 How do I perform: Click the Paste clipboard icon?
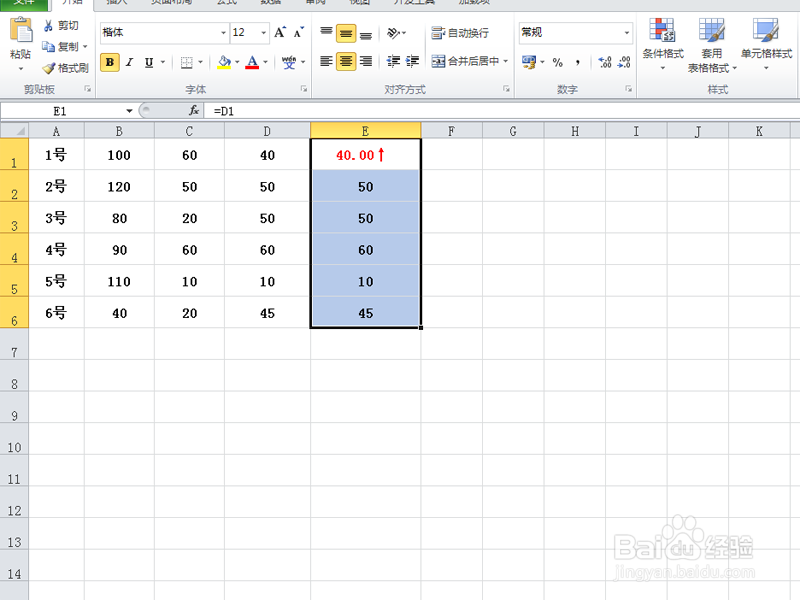pyautogui.click(x=20, y=31)
